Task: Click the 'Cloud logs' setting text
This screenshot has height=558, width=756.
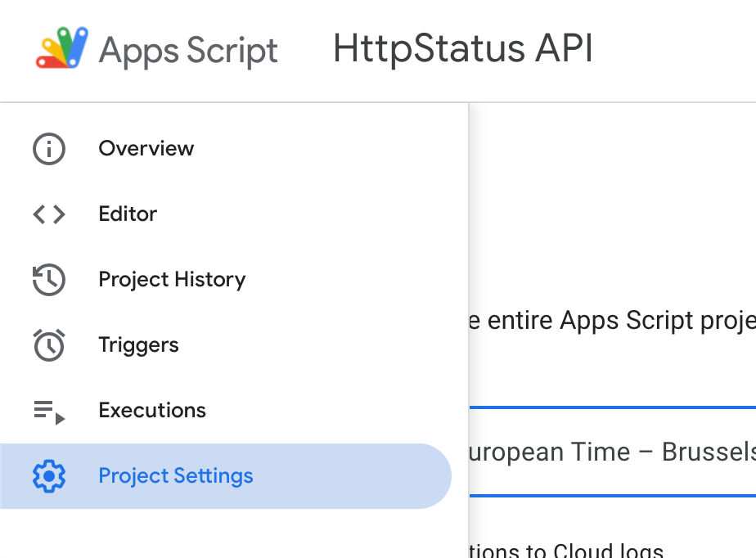Action: [x=609, y=551]
